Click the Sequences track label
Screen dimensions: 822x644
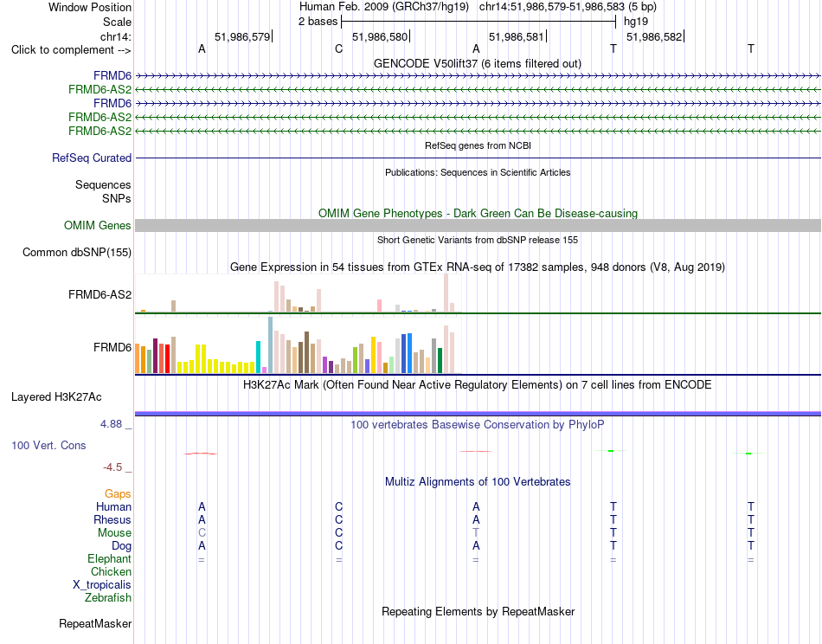pos(103,184)
